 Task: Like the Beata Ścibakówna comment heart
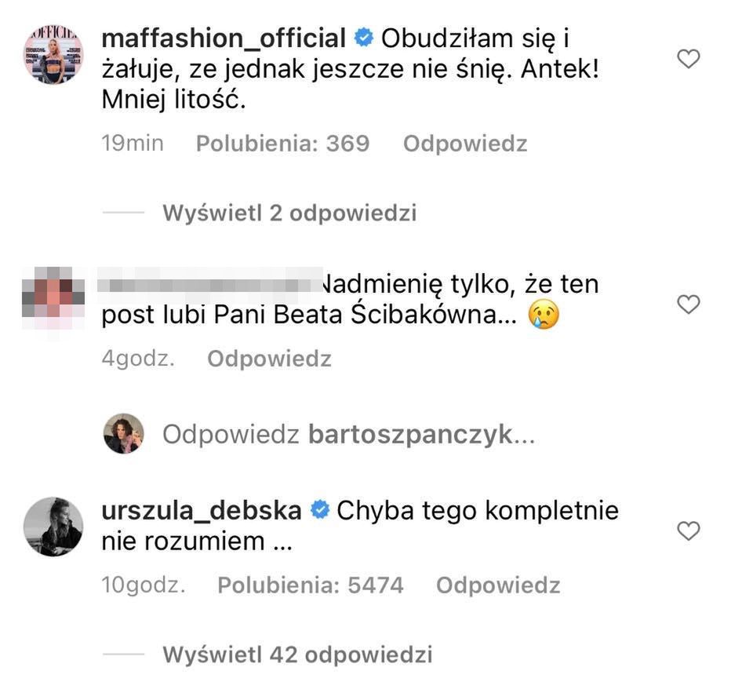pyautogui.click(x=688, y=304)
